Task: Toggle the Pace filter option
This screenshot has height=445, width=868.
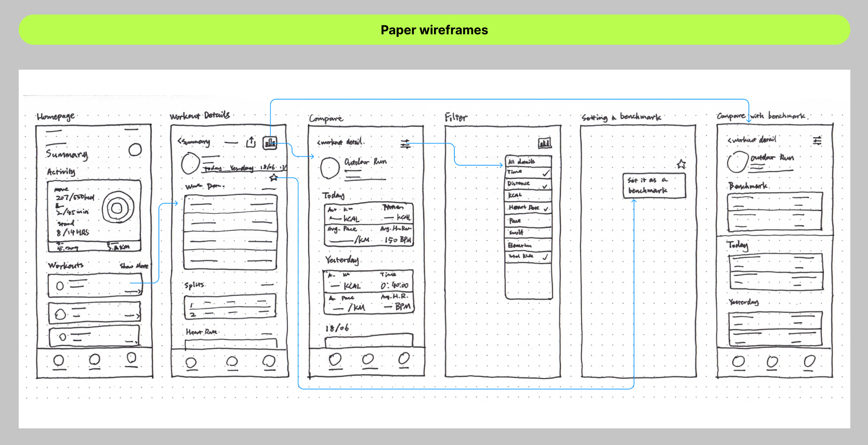Action: pyautogui.click(x=529, y=220)
